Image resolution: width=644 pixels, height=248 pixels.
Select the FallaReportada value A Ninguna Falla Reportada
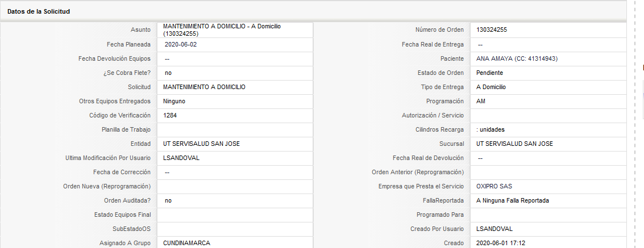tap(513, 201)
